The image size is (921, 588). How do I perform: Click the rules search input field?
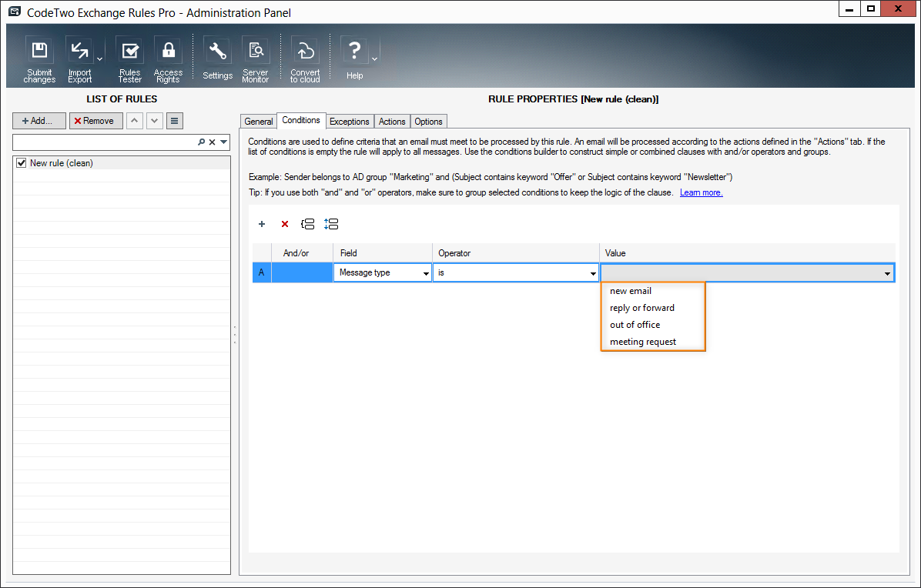coord(105,142)
